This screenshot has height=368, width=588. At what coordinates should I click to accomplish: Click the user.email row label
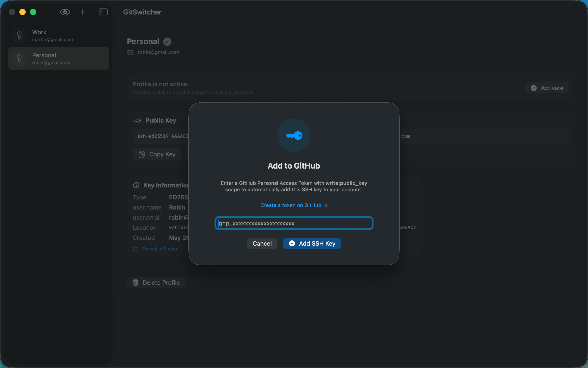(147, 218)
